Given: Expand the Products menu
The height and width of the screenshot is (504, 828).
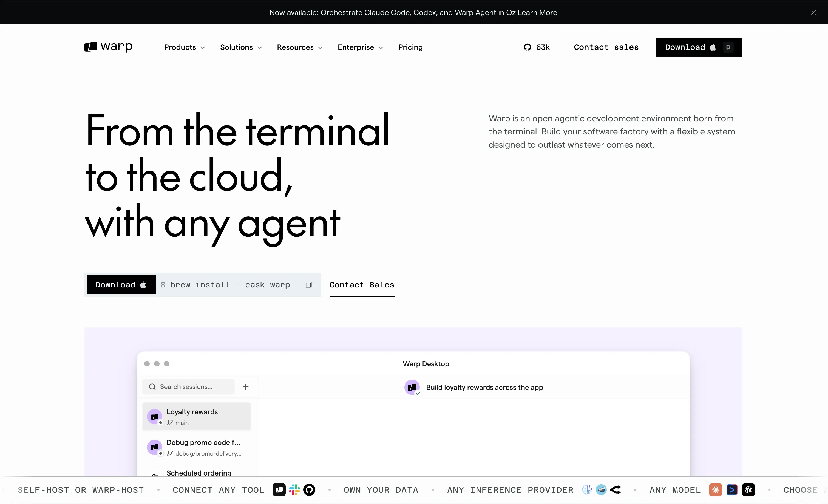Looking at the screenshot, I should 184,47.
